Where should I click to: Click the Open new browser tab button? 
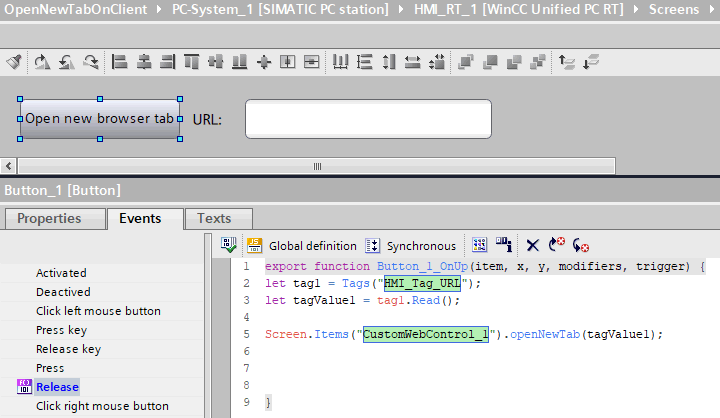pos(100,119)
